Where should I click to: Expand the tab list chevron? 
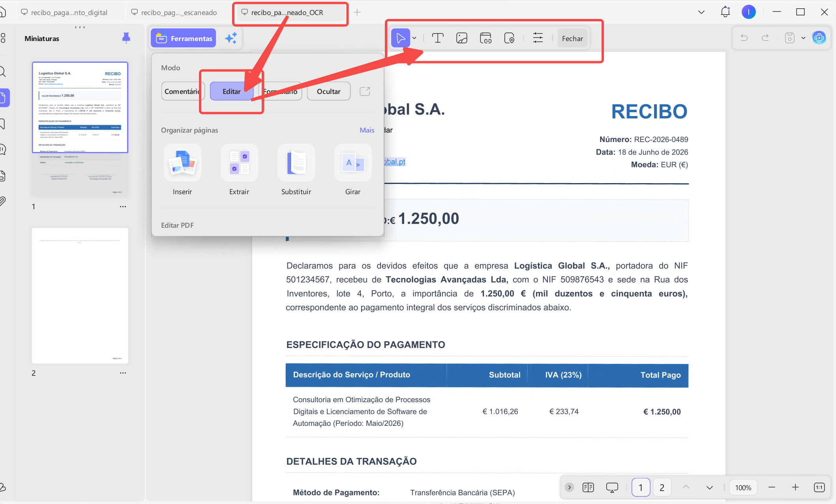[701, 12]
